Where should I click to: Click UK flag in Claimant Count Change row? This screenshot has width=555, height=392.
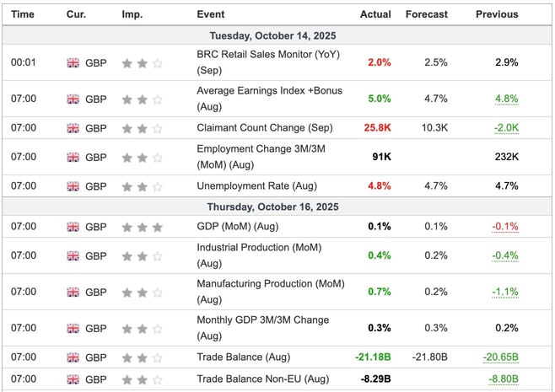pos(73,128)
